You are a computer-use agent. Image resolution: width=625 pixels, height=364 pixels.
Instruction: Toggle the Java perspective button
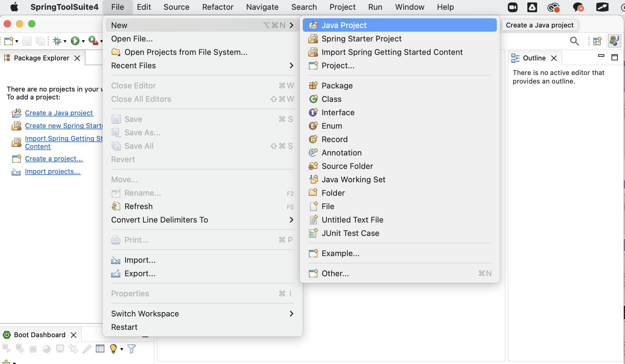(x=614, y=41)
